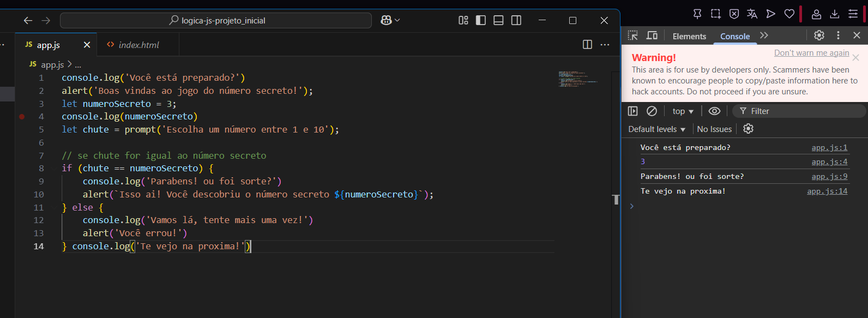Go forward using VS Code's forward arrow
This screenshot has width=868, height=318.
point(46,20)
